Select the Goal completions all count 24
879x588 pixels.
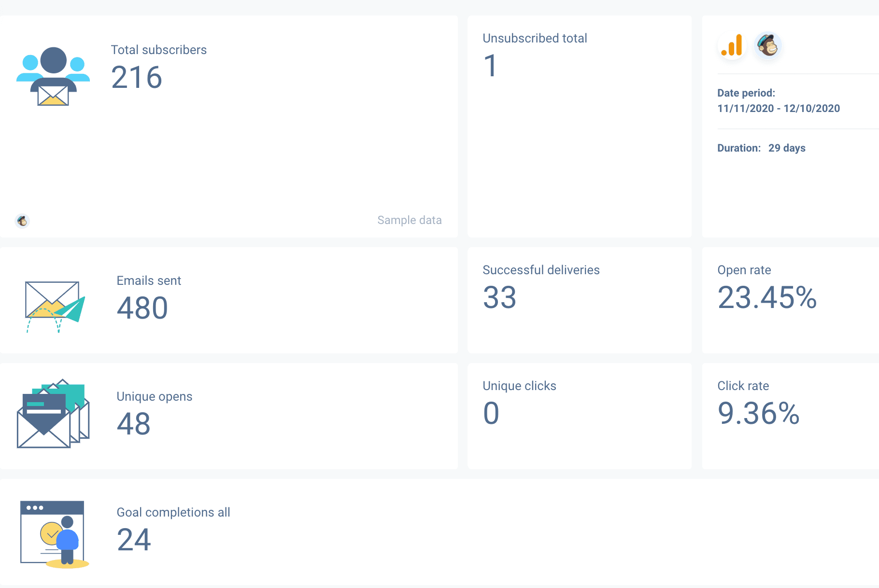pyautogui.click(x=133, y=541)
